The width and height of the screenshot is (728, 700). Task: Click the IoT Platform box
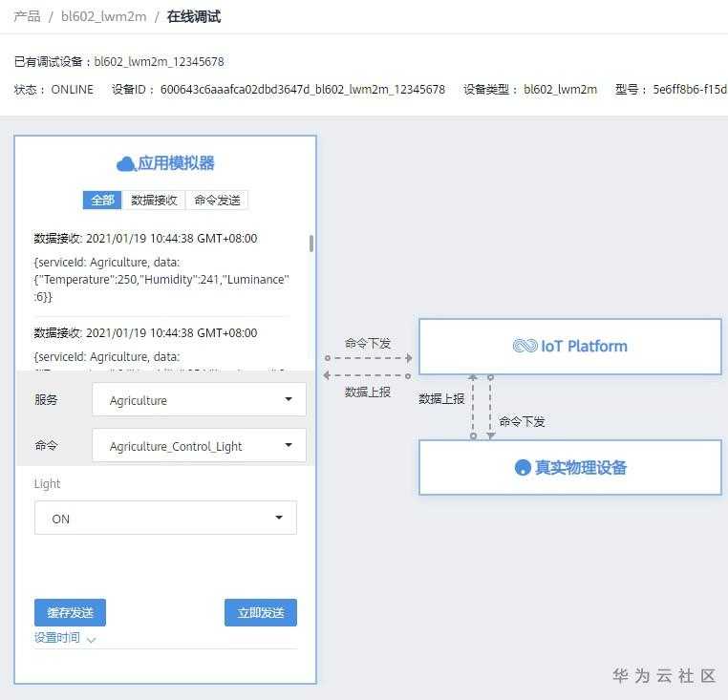tap(570, 347)
